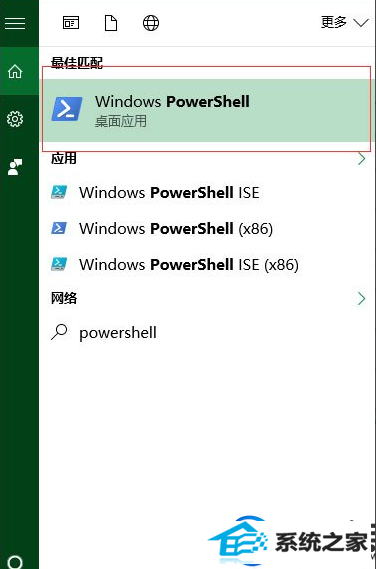Expand the 更多 filter dropdown

coord(344,23)
